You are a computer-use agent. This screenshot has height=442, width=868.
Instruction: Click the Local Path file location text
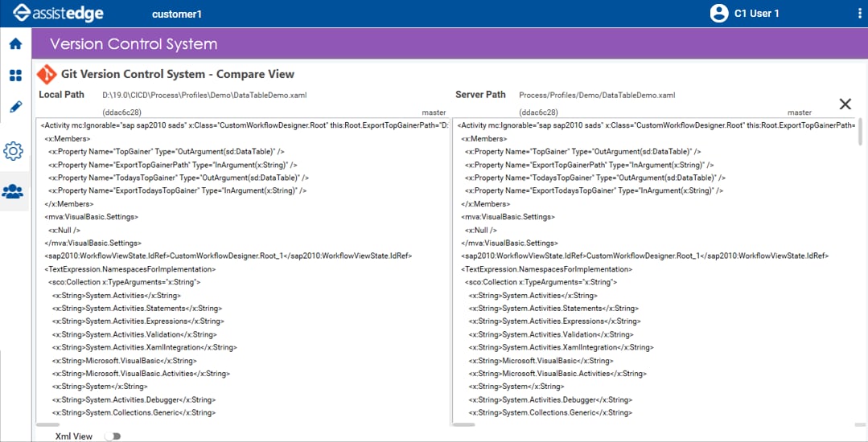pos(204,95)
